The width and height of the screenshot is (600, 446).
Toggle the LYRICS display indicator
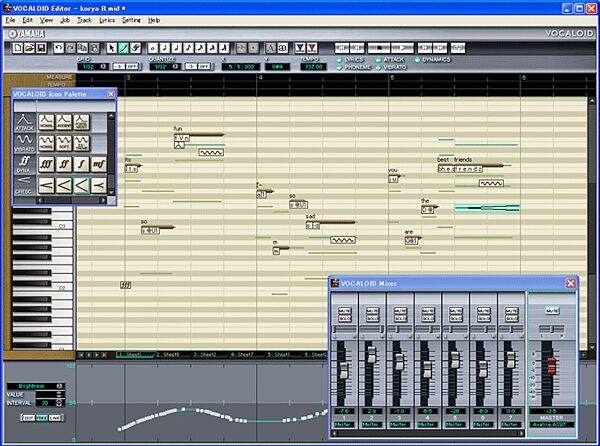pyautogui.click(x=339, y=60)
